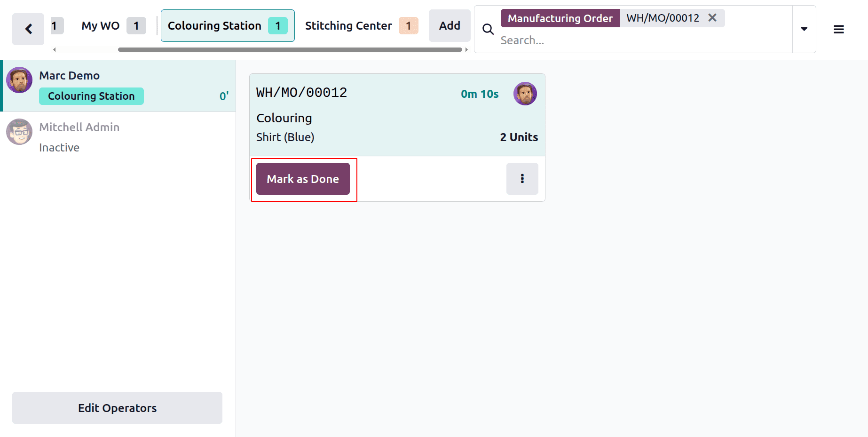Image resolution: width=868 pixels, height=437 pixels.
Task: Click the back chevron button
Action: click(x=28, y=29)
